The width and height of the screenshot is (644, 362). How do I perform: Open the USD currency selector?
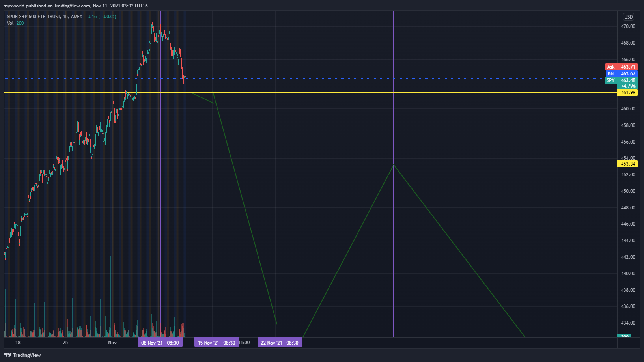point(628,17)
